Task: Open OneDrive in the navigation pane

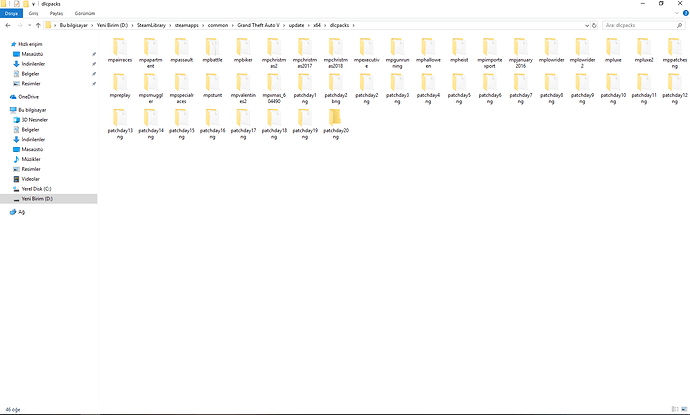Action: pos(28,97)
